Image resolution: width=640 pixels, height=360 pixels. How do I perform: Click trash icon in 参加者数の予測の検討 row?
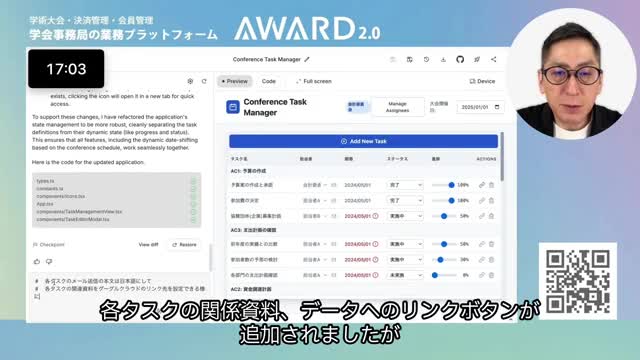pyautogui.click(x=491, y=260)
